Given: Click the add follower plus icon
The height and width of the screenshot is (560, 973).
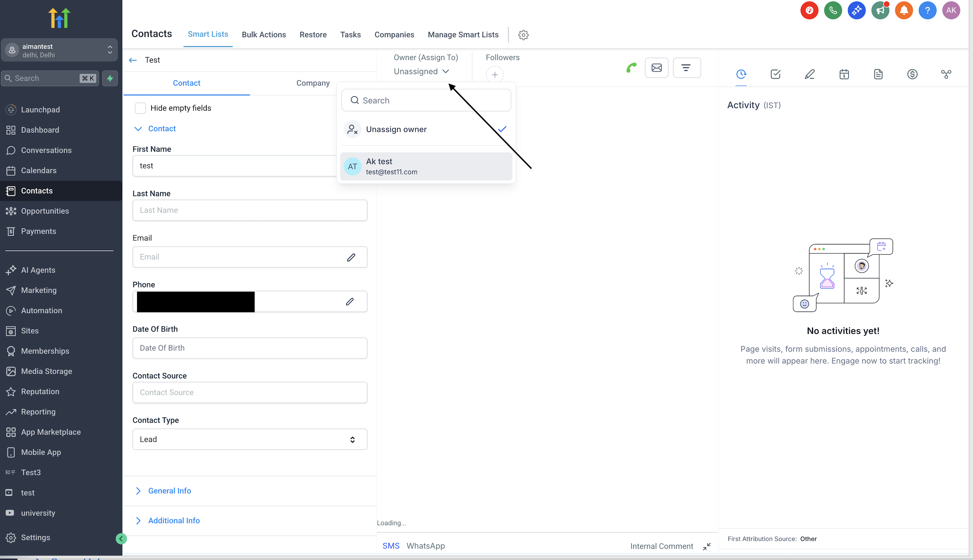Looking at the screenshot, I should coord(494,74).
